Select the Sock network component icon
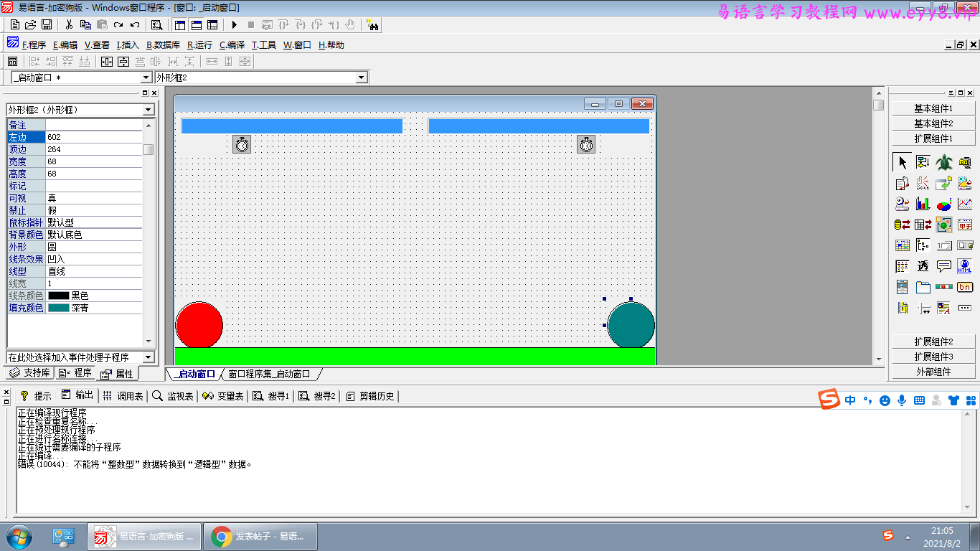Viewport: 980px width, 551px height. pos(923,184)
